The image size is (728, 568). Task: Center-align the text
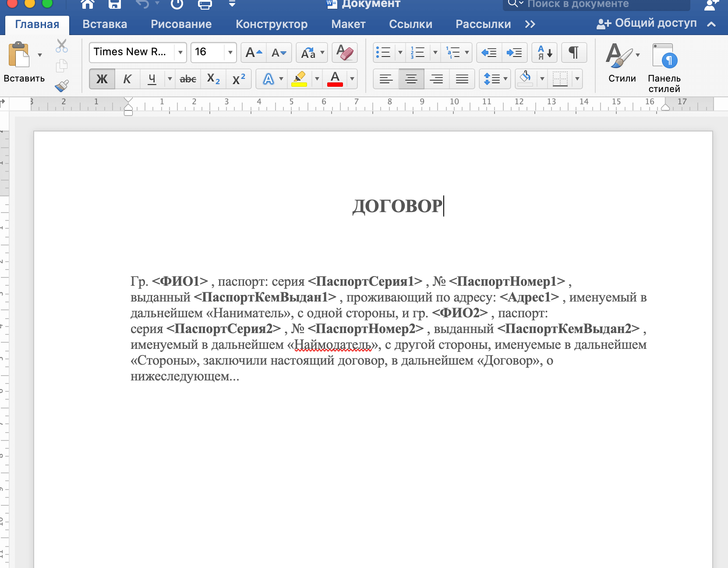click(411, 79)
